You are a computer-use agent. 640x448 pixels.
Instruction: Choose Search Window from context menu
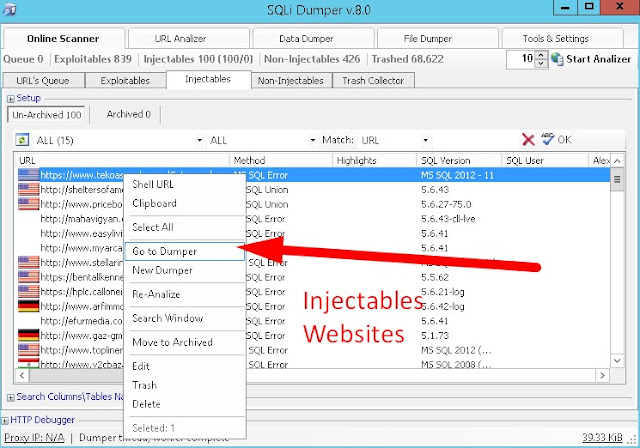tap(184, 318)
